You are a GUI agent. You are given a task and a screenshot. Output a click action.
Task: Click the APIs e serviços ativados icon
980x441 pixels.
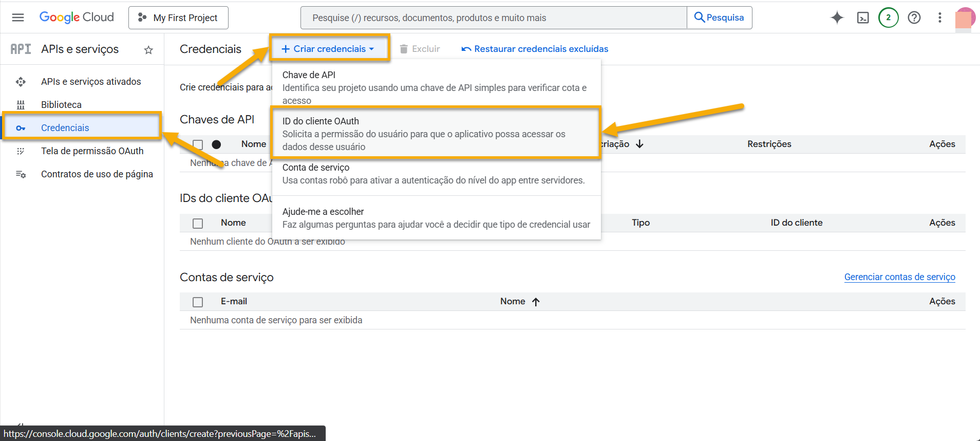tap(21, 82)
